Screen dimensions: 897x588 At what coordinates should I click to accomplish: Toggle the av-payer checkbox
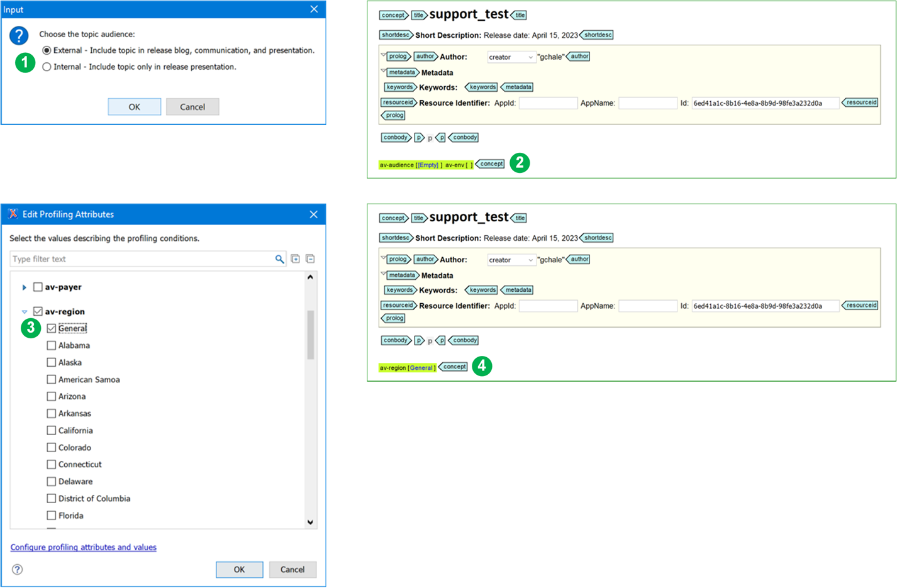click(38, 287)
